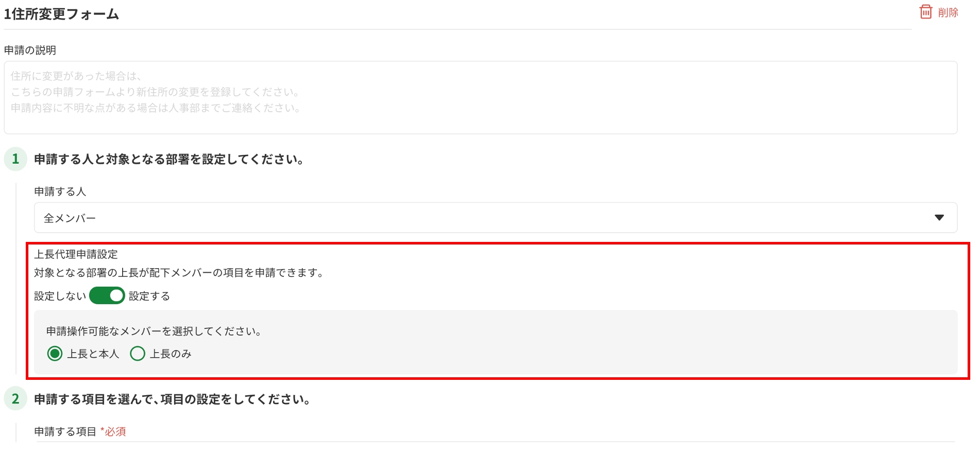Click the 上長のみ option label
The width and height of the screenshot is (980, 455).
coord(171,354)
